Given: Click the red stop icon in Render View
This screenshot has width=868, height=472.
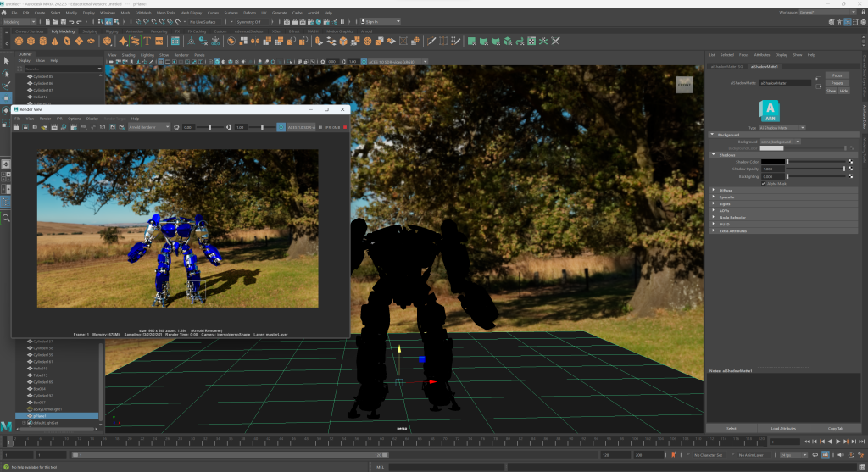Looking at the screenshot, I should tap(345, 127).
